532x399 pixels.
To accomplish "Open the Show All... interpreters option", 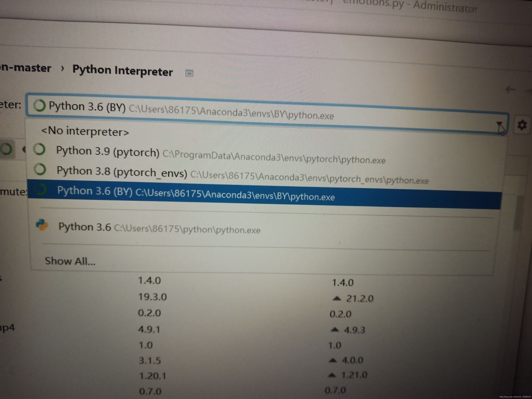I will click(x=70, y=261).
